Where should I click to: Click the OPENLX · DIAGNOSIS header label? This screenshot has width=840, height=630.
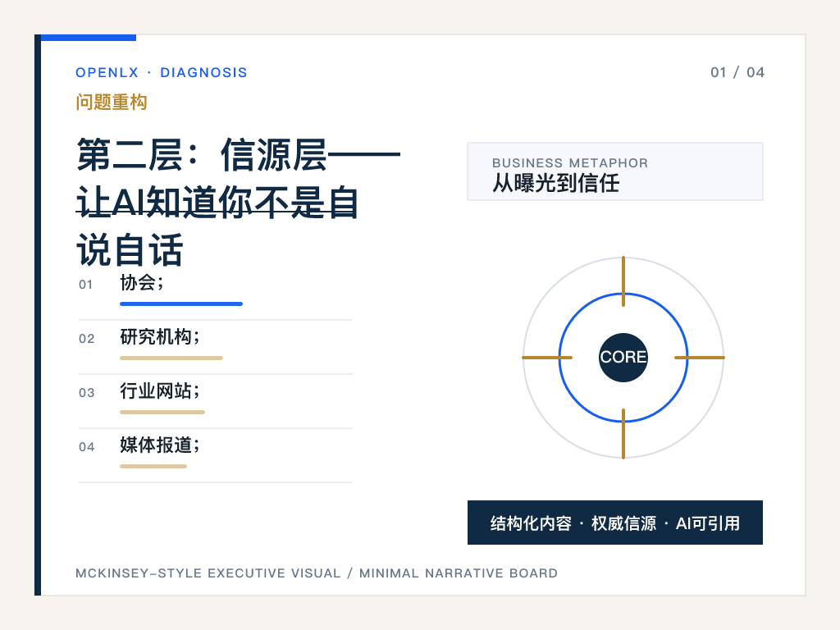(x=162, y=72)
